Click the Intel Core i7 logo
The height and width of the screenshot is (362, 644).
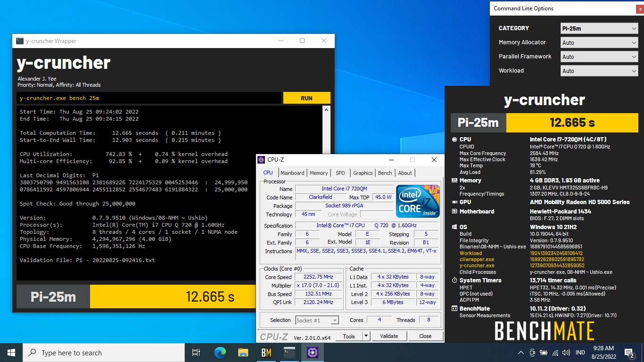(x=418, y=200)
